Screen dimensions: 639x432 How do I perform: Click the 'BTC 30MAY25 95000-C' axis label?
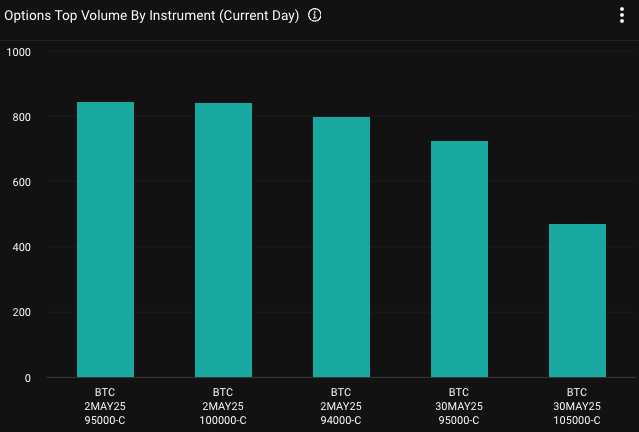click(459, 406)
